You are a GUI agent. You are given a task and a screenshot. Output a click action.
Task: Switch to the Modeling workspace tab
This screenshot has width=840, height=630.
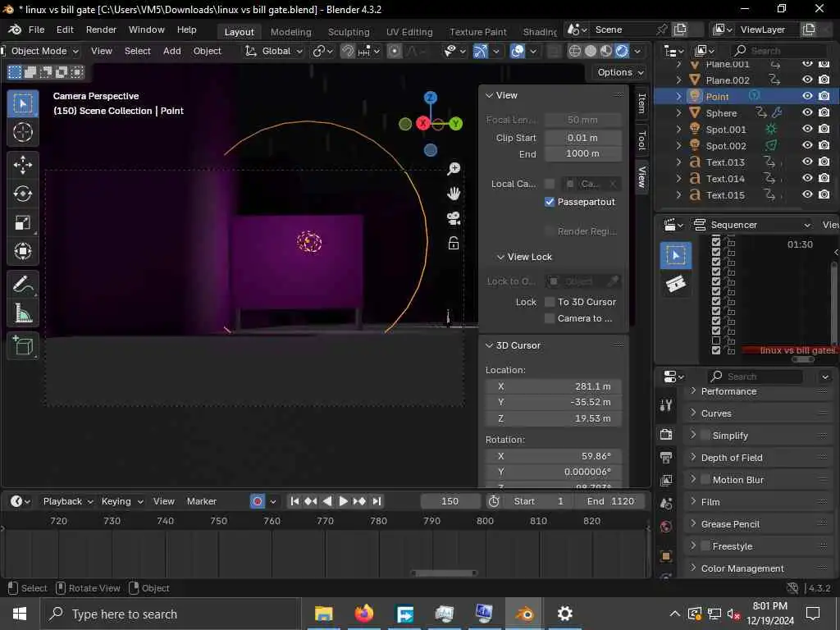click(x=291, y=32)
